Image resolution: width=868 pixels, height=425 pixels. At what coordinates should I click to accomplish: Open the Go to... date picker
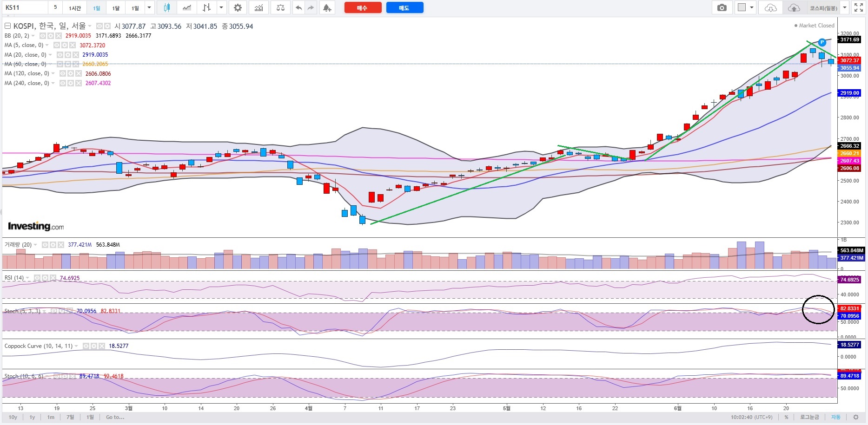point(115,417)
